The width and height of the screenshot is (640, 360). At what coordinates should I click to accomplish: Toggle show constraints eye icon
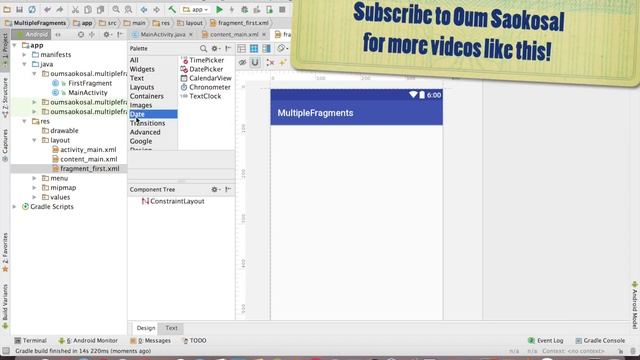pyautogui.click(x=242, y=62)
